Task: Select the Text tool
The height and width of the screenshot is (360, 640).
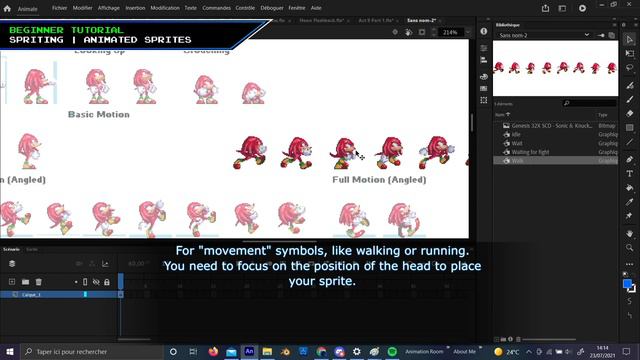Action: pyautogui.click(x=629, y=173)
